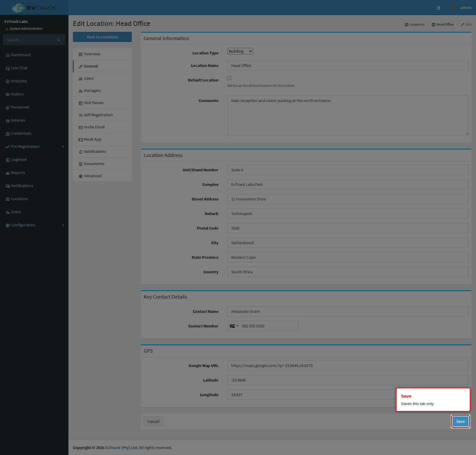
Task: Click into the Comments text area
Action: pyautogui.click(x=348, y=115)
